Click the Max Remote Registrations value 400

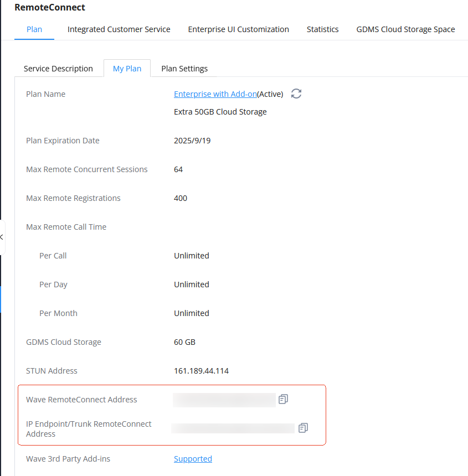181,198
